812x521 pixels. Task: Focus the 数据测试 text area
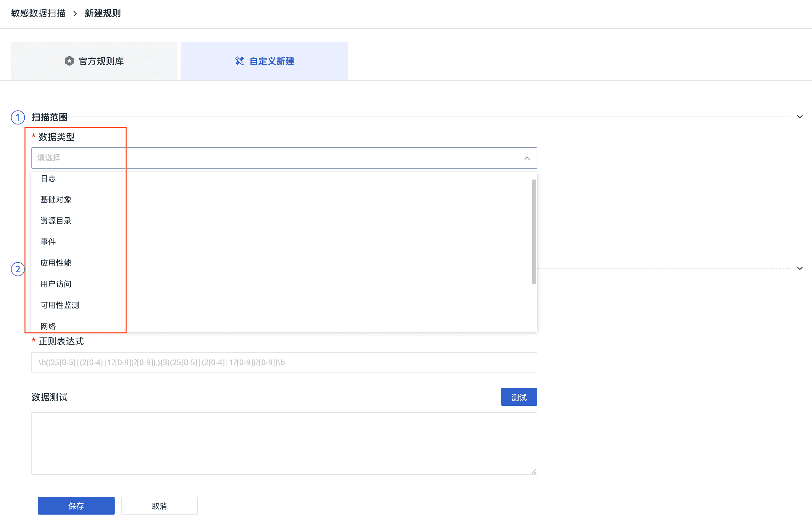(284, 443)
